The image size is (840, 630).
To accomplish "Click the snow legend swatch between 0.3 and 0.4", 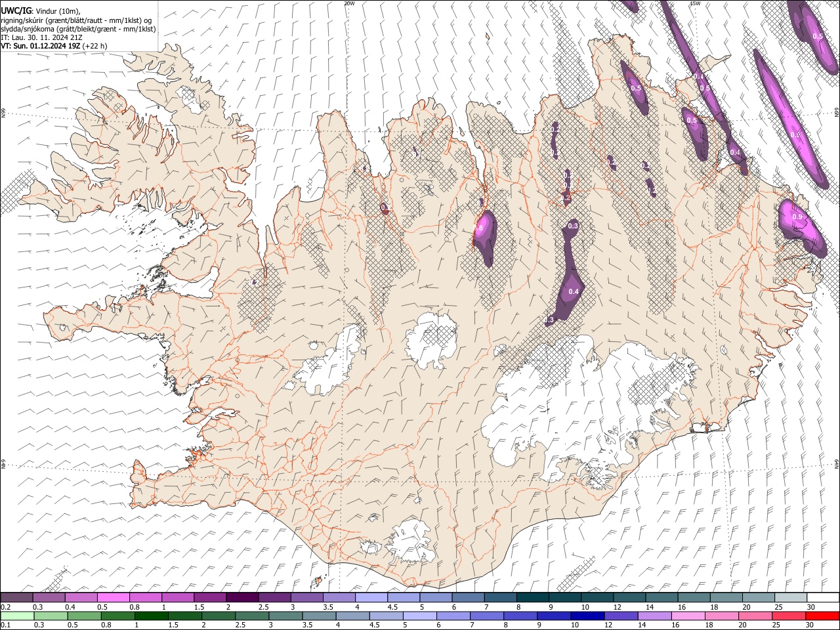I will click(x=49, y=597).
